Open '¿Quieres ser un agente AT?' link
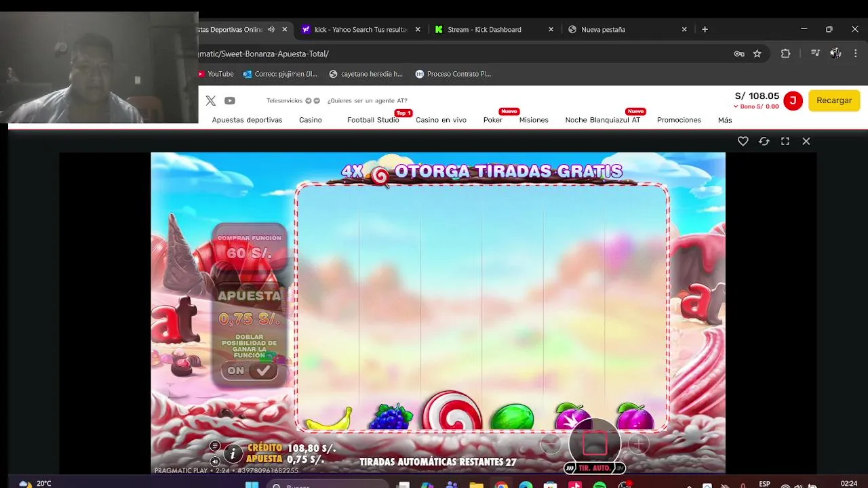Viewport: 868px width, 488px height. click(x=368, y=100)
